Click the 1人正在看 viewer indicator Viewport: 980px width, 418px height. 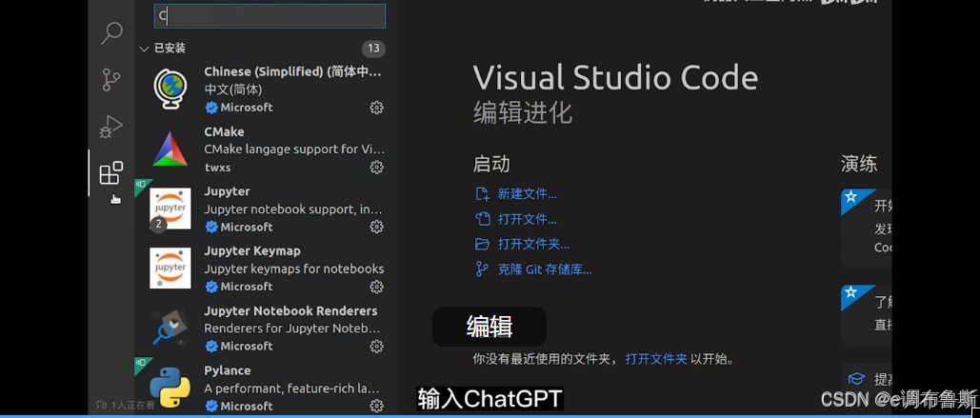coord(126,405)
